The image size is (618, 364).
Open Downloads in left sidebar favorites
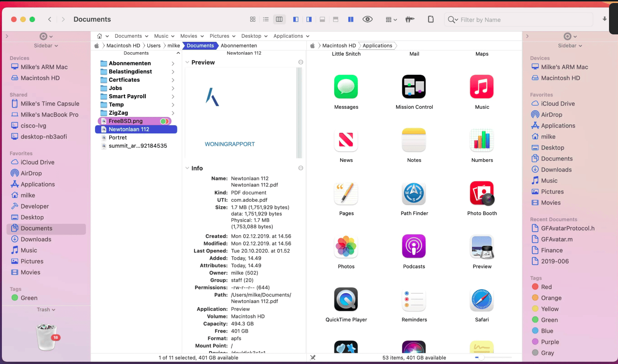pyautogui.click(x=36, y=239)
